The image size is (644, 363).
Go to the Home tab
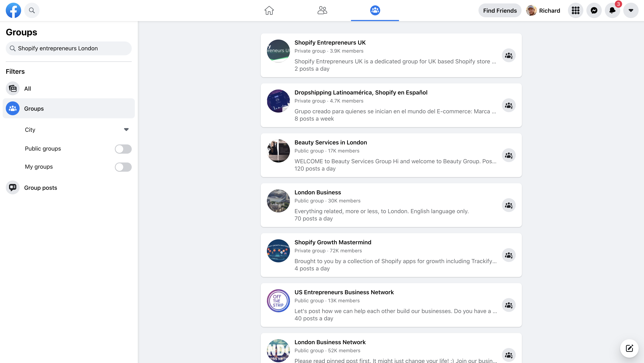(269, 11)
